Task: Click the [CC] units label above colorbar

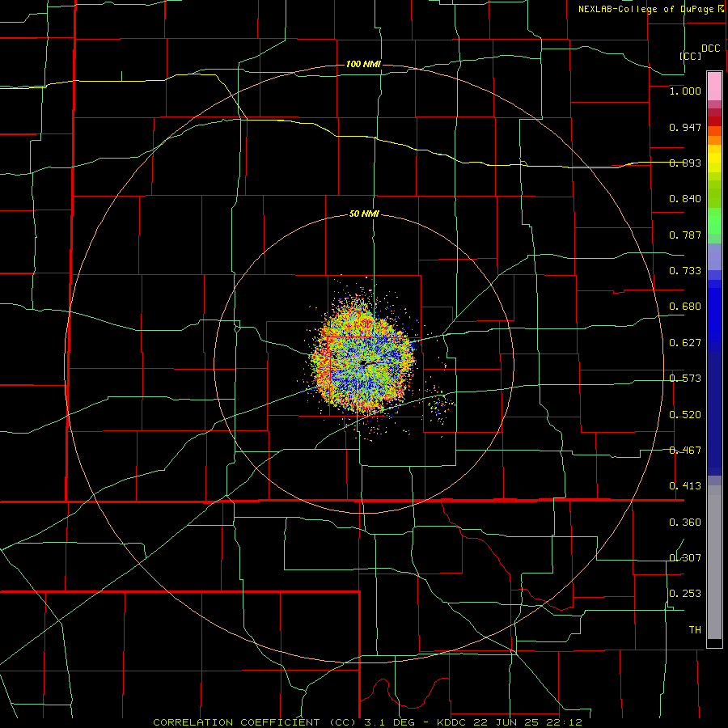Action: [x=691, y=56]
